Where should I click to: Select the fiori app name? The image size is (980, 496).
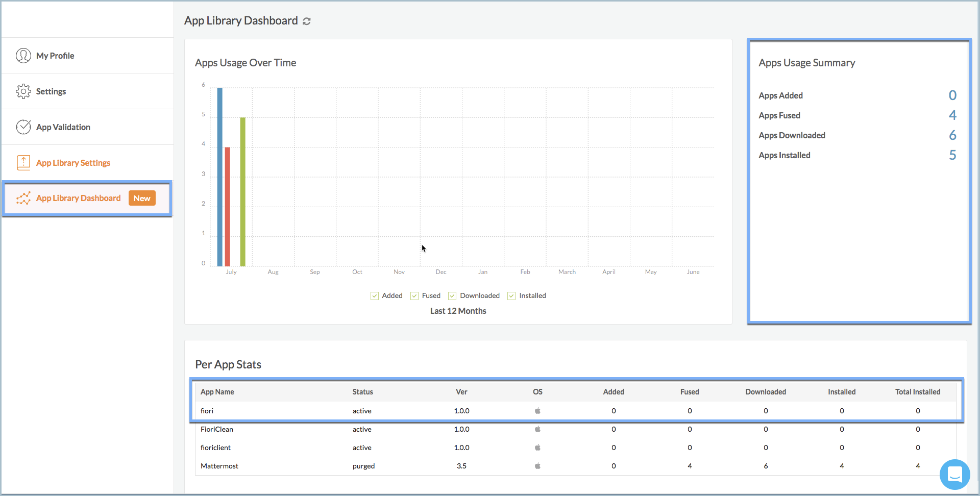point(207,411)
